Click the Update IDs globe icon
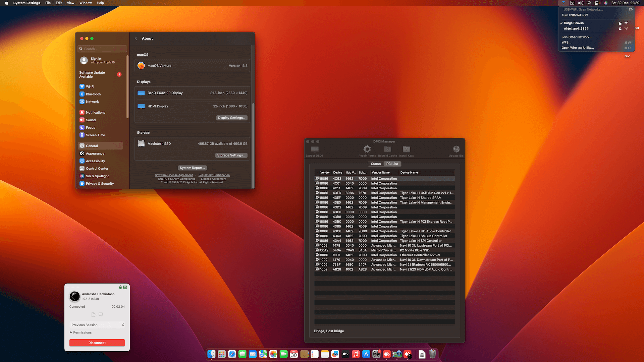 point(456,149)
